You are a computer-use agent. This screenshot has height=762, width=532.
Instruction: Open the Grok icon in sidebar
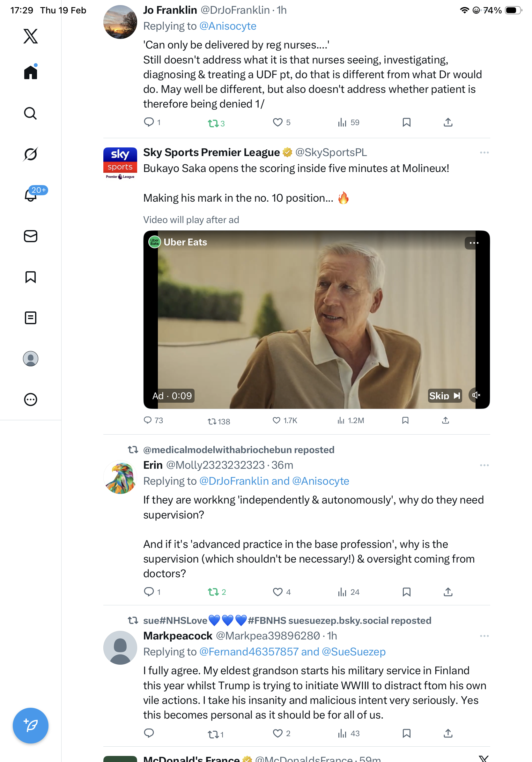[x=30, y=154]
